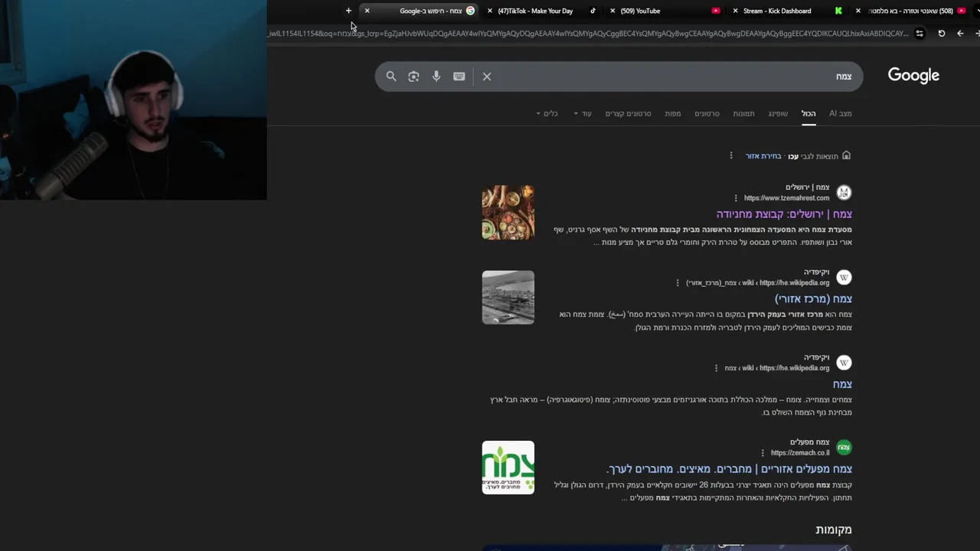Screen dimensions: 980x551
Task: Click the Google logo
Action: 913,75
